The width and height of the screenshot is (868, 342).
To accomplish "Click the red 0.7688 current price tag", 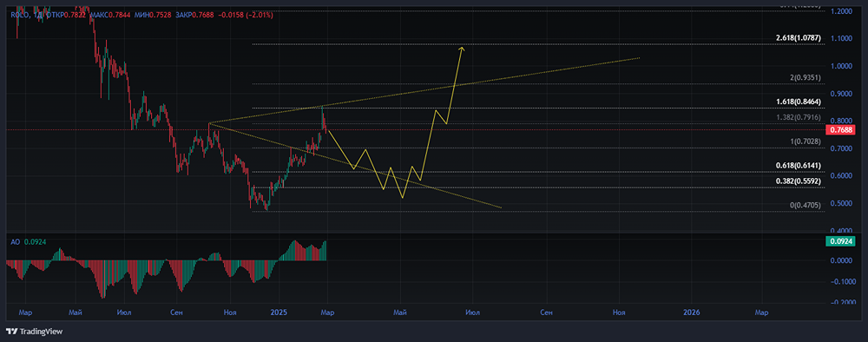I will coord(840,130).
